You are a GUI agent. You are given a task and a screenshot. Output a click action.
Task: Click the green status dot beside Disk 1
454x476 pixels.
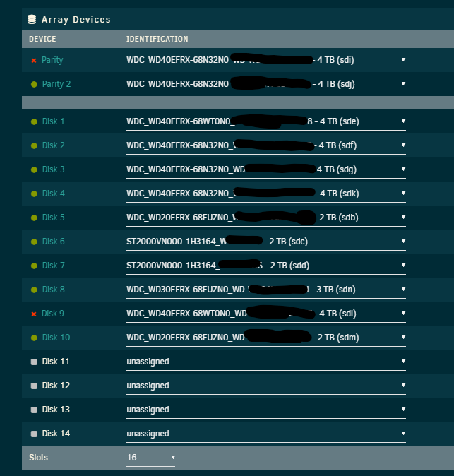(34, 121)
